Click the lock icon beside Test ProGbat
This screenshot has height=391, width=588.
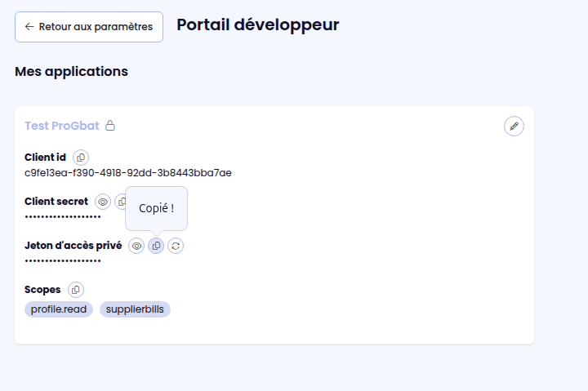pyautogui.click(x=110, y=126)
